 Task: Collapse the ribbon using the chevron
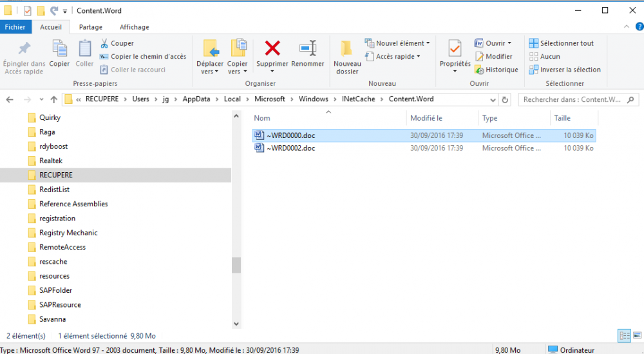(x=627, y=26)
